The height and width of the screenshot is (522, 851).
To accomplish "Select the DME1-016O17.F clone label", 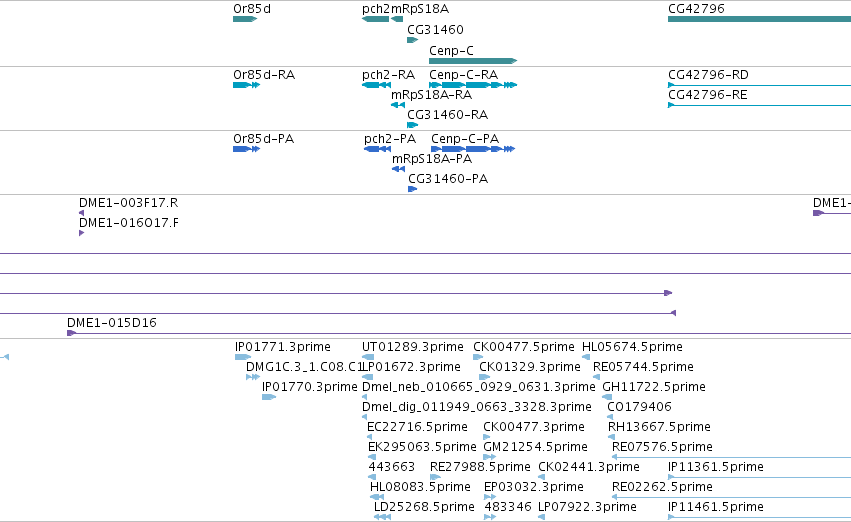I will coord(129,222).
